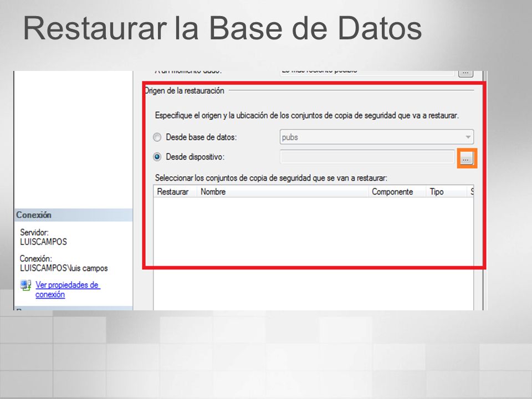This screenshot has height=399, width=532.
Task: Select the "Desde base de datos" radio button
Action: (157, 137)
